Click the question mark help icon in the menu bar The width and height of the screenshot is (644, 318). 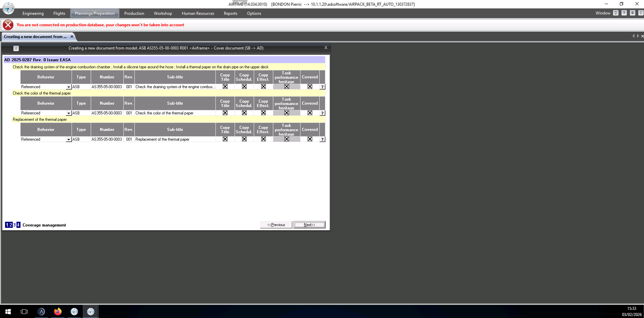[x=624, y=13]
